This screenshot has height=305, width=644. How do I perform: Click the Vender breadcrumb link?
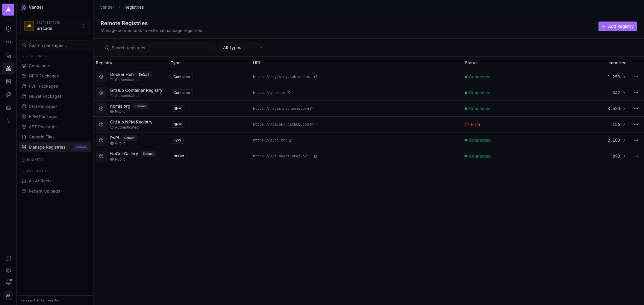coord(107,7)
